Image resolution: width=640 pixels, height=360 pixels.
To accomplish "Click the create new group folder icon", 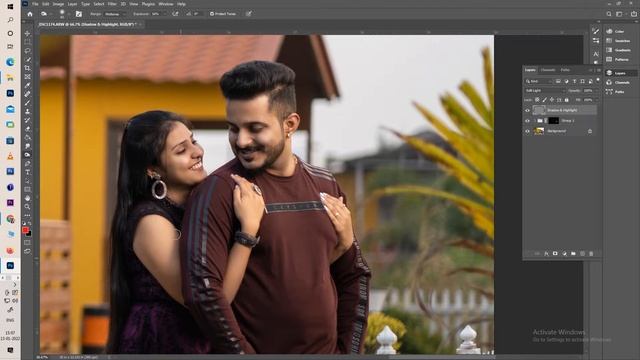I will [x=573, y=253].
